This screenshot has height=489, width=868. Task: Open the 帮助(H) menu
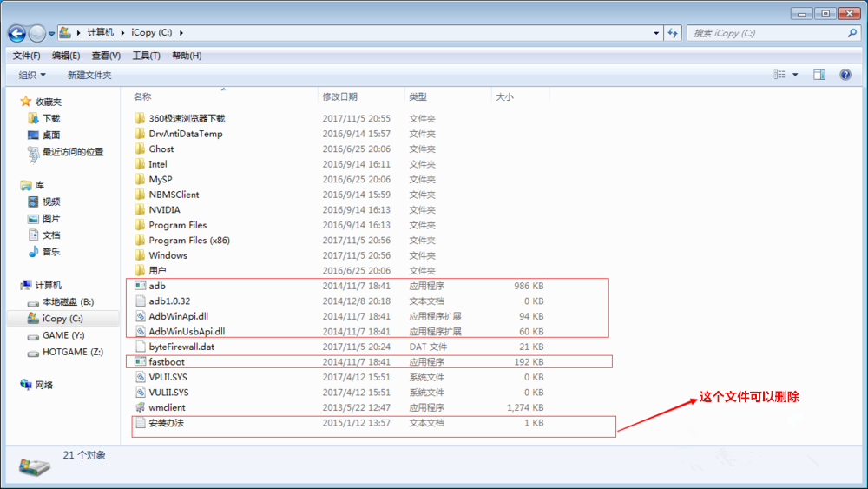187,56
